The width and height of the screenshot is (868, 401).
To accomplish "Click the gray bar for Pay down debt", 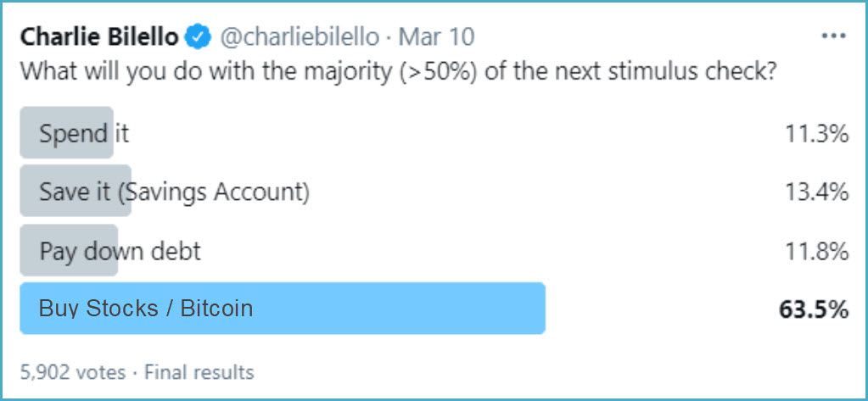I will (69, 251).
